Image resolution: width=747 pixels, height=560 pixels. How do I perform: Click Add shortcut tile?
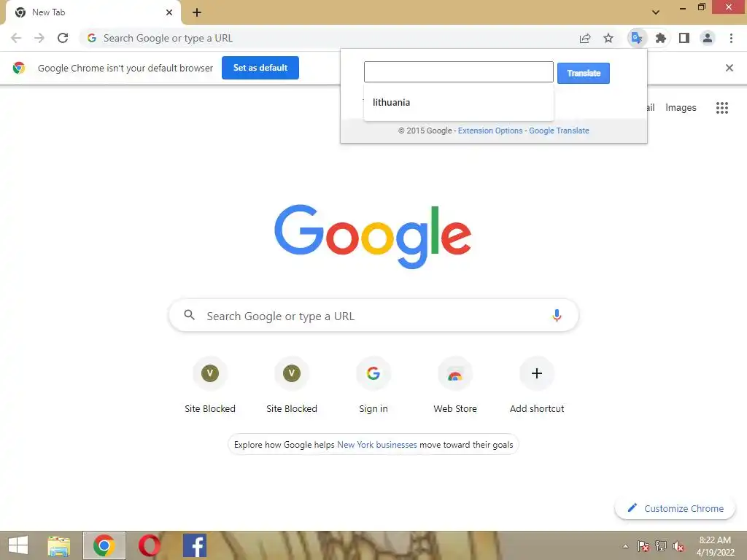pos(537,385)
